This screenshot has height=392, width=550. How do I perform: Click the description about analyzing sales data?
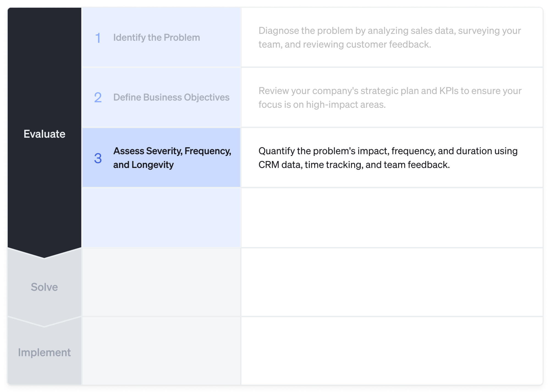coord(389,37)
